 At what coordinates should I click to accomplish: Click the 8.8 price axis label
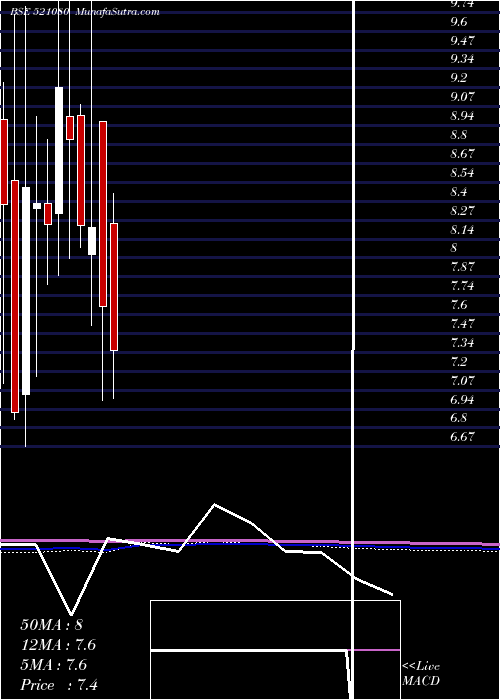click(459, 135)
